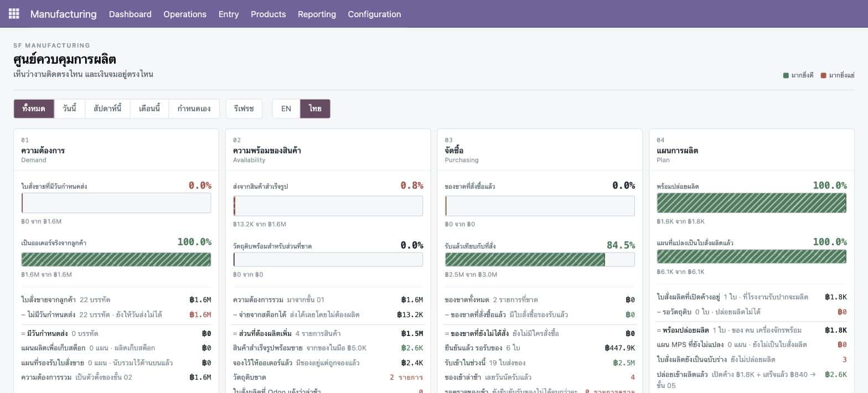Viewport: 868px width, 393px height.
Task: Click the วัตถุดิบพร้อมสำหรับส่วนที่ขาด progress bar
Action: (328, 260)
